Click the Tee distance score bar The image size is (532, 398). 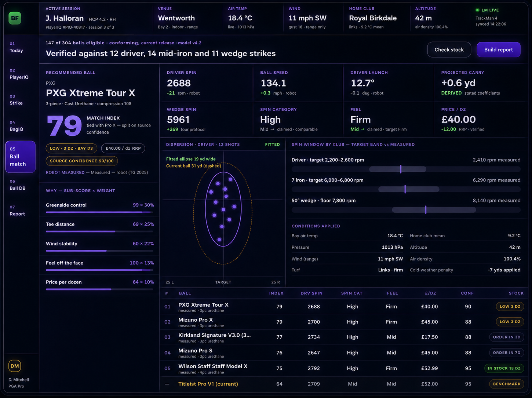click(x=99, y=231)
